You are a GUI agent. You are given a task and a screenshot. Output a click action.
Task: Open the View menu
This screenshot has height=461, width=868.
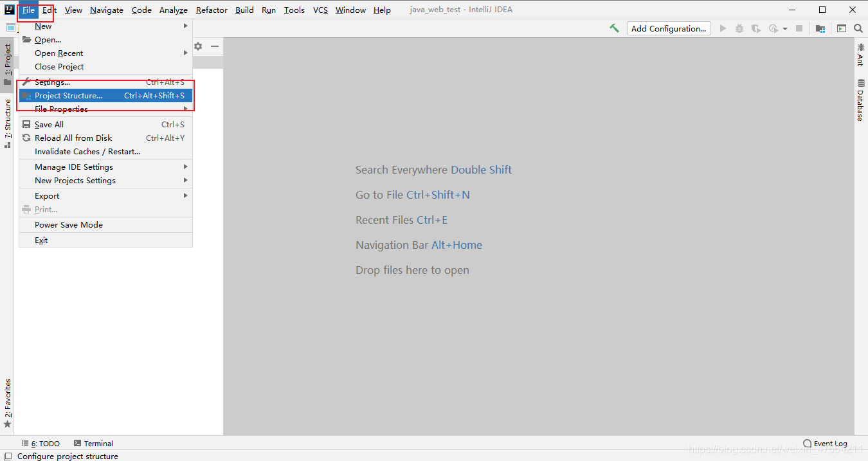point(73,10)
